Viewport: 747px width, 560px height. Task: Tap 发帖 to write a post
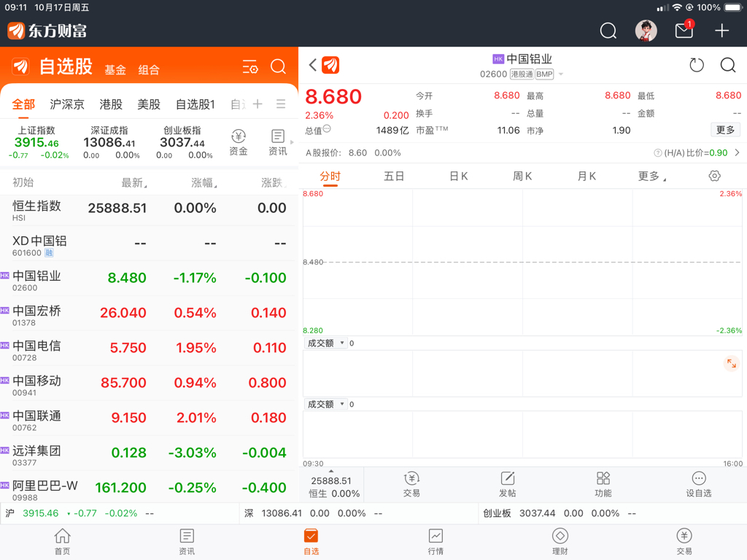tap(508, 484)
